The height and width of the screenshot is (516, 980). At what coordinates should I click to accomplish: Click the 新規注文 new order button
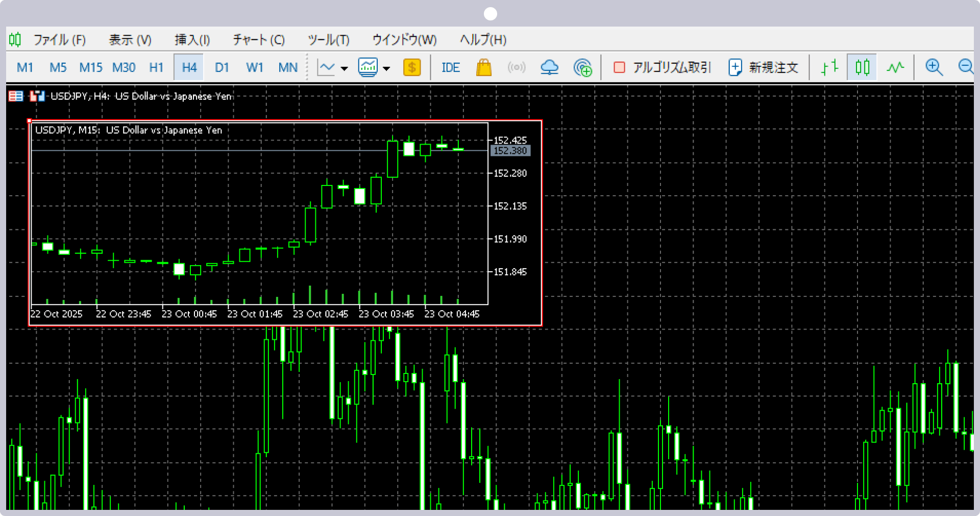point(764,67)
